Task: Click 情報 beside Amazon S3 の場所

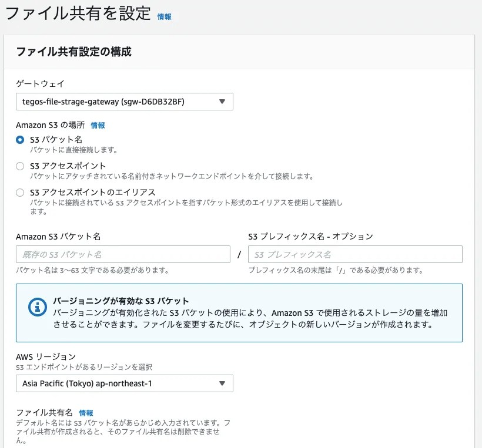Action: 98,125
